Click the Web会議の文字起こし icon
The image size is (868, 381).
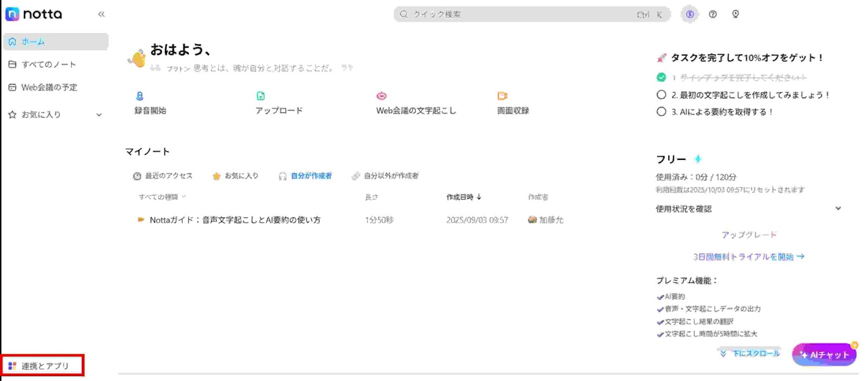click(x=381, y=96)
